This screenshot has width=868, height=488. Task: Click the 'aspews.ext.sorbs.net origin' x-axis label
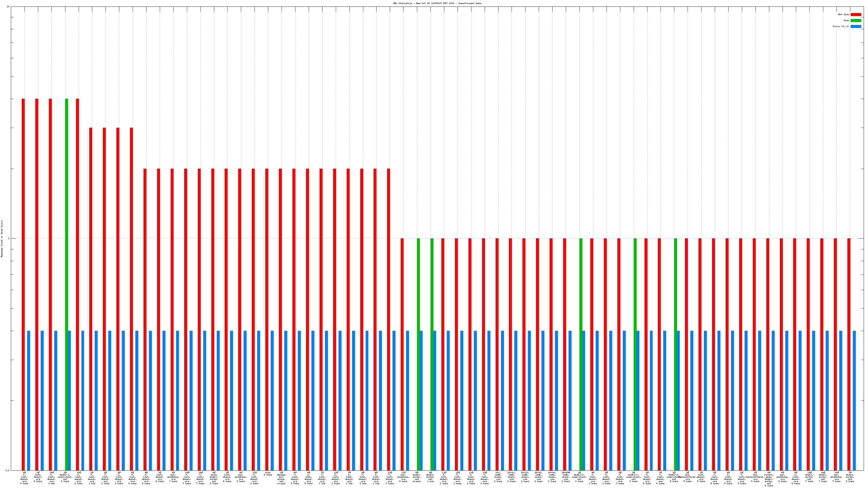tap(281, 478)
